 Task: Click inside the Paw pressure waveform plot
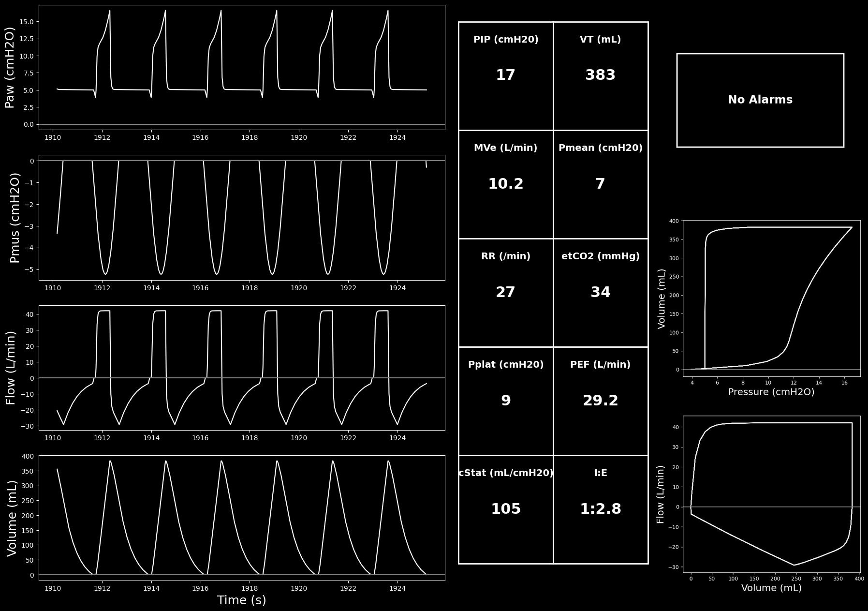click(x=242, y=67)
